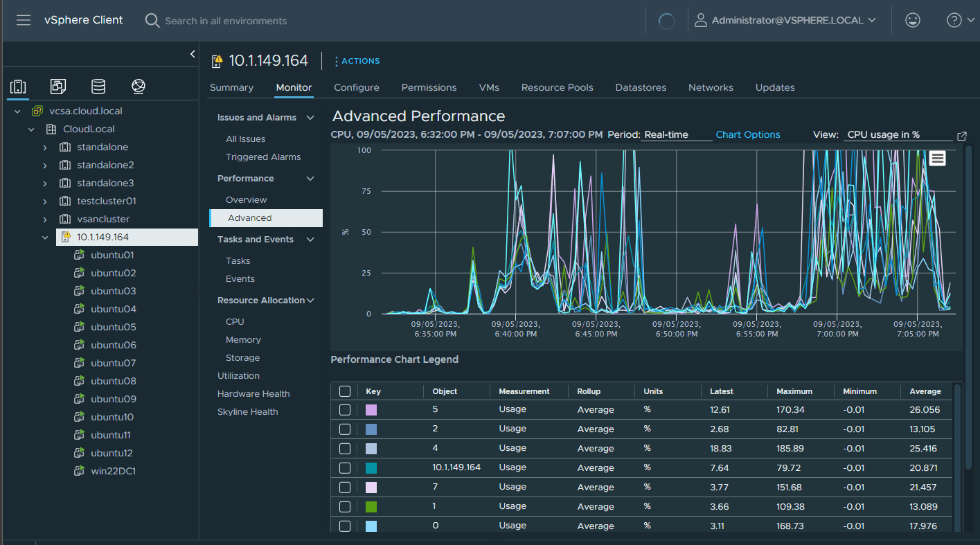Switch to the Configure tab

point(356,88)
